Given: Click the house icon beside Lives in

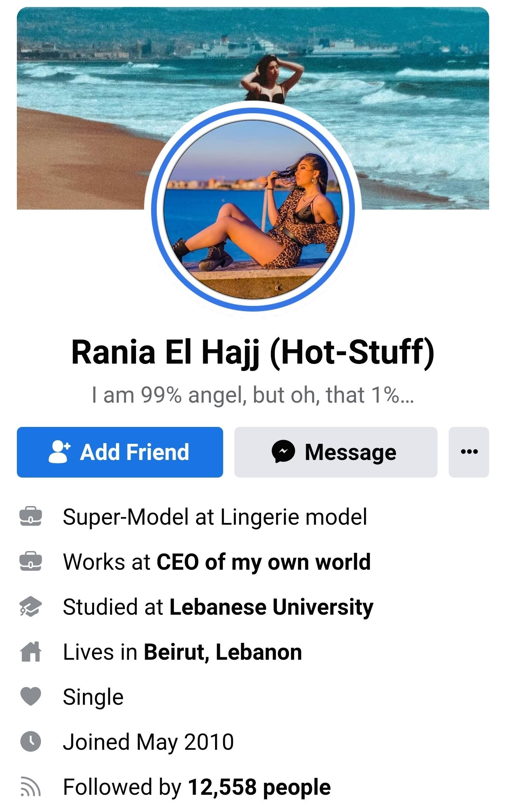Looking at the screenshot, I should point(31,652).
